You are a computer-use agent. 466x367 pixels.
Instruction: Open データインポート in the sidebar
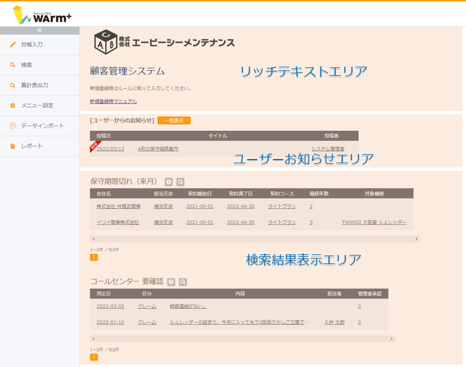click(40, 126)
